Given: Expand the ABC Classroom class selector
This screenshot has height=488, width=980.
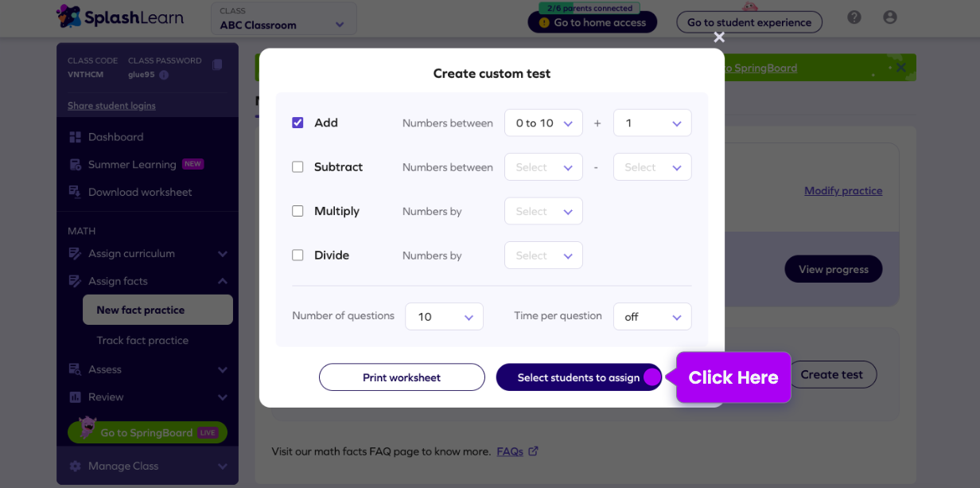Looking at the screenshot, I should [283, 19].
